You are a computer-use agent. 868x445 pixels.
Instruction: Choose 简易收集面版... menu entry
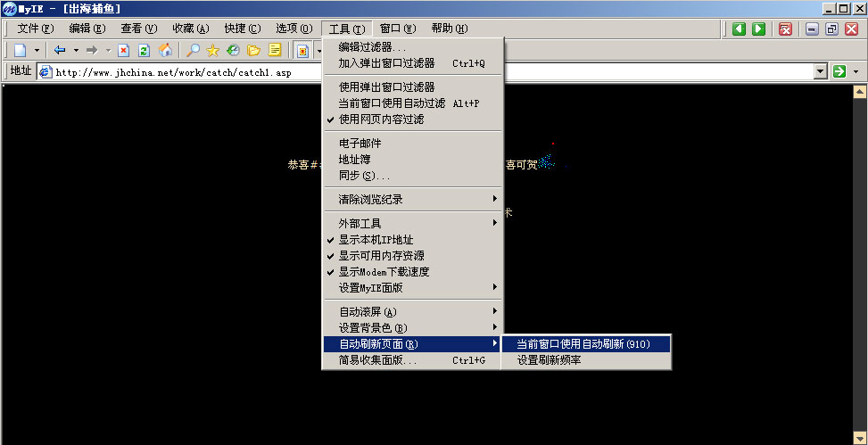point(412,360)
